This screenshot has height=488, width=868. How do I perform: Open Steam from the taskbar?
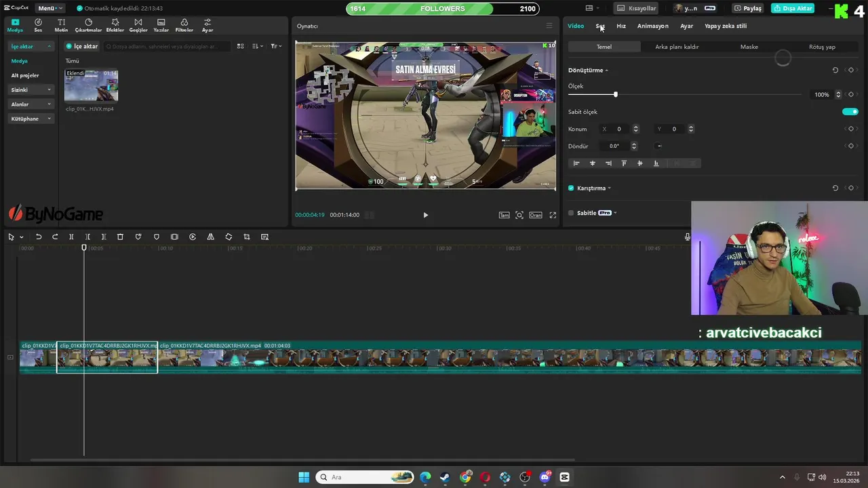pyautogui.click(x=445, y=477)
